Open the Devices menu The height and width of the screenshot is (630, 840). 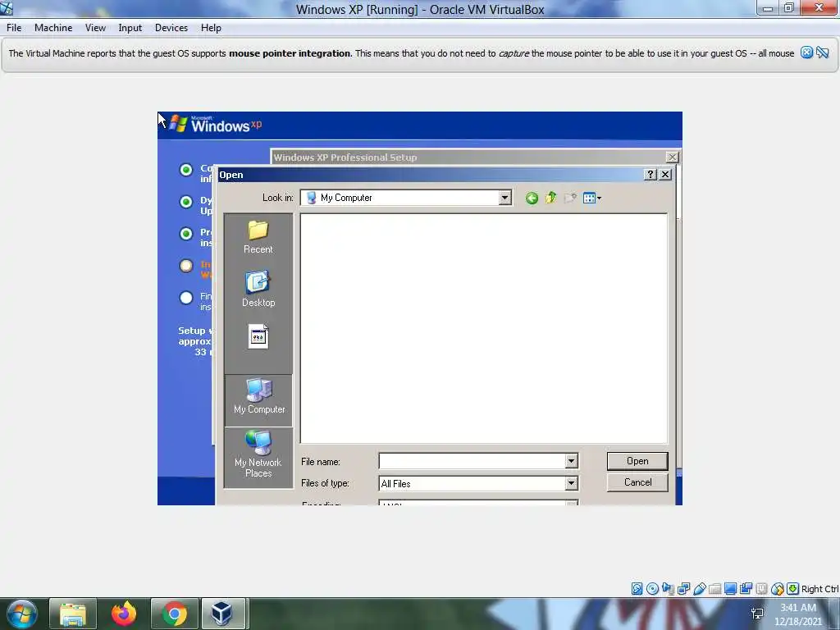(x=171, y=28)
